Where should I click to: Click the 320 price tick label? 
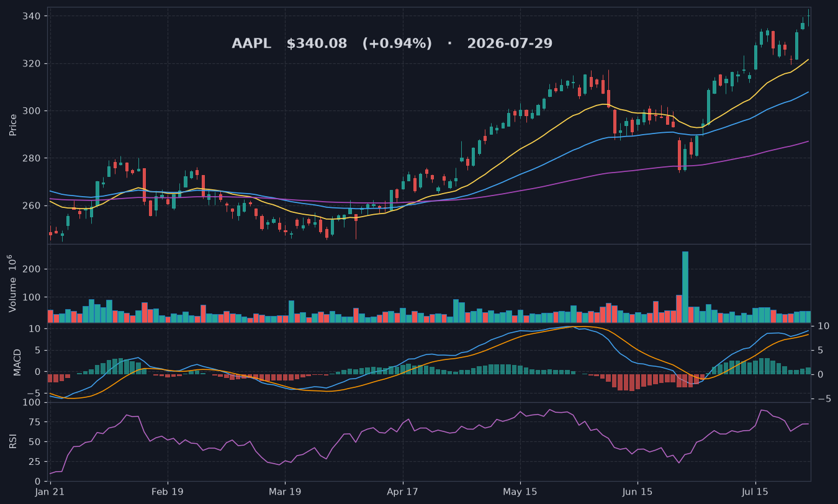(32, 63)
